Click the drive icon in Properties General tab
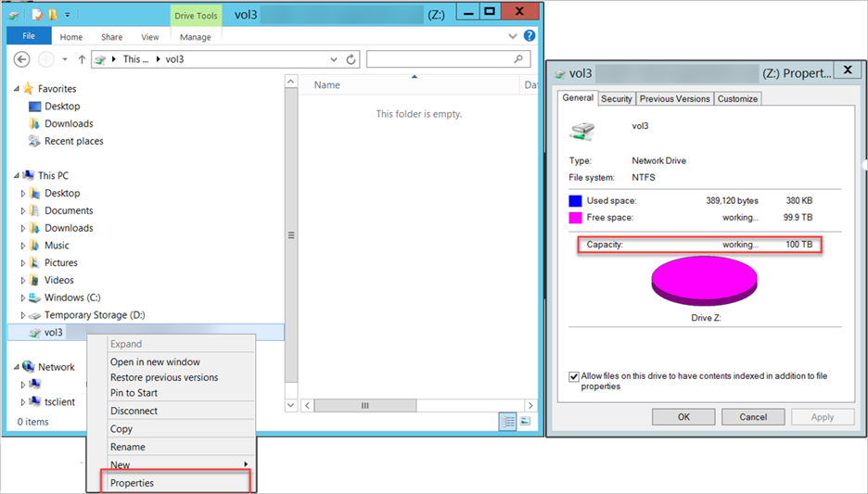The height and width of the screenshot is (494, 868). [581, 132]
